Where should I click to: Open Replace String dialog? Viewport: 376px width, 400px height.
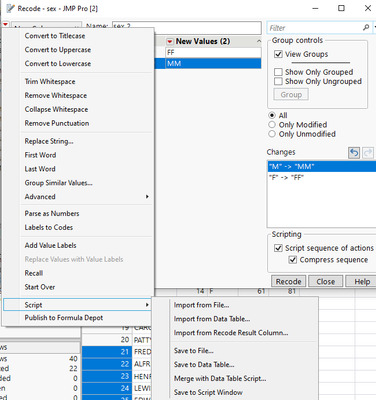(49, 141)
